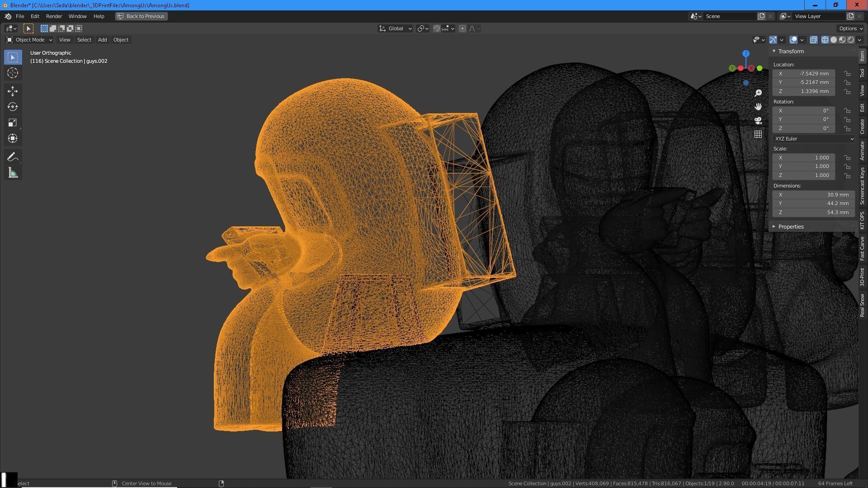Set selection mode to Invert (fourth icon)

coord(70,28)
